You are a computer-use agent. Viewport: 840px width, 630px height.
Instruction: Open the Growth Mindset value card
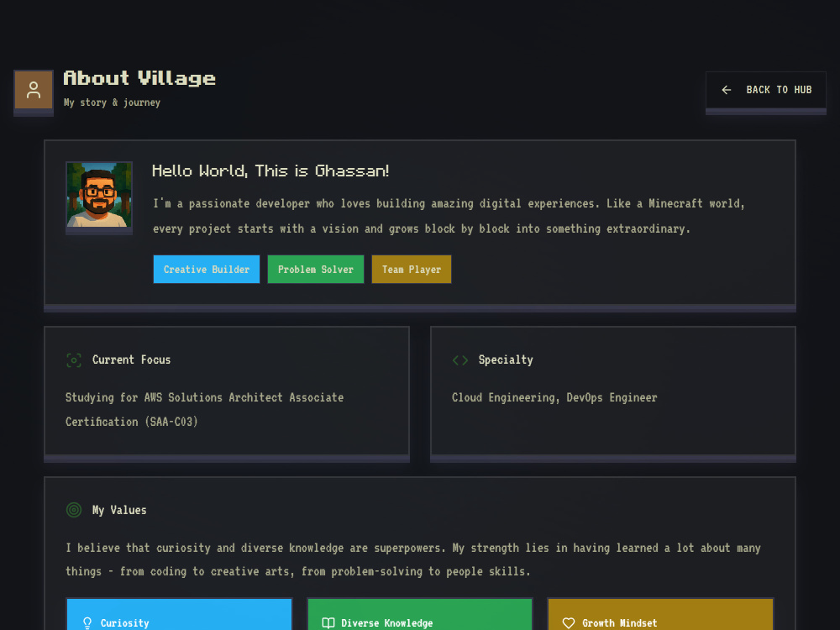point(660,614)
